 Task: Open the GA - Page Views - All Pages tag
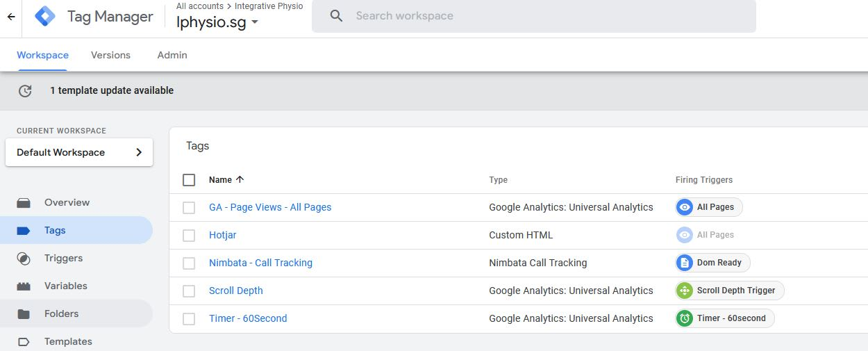270,207
